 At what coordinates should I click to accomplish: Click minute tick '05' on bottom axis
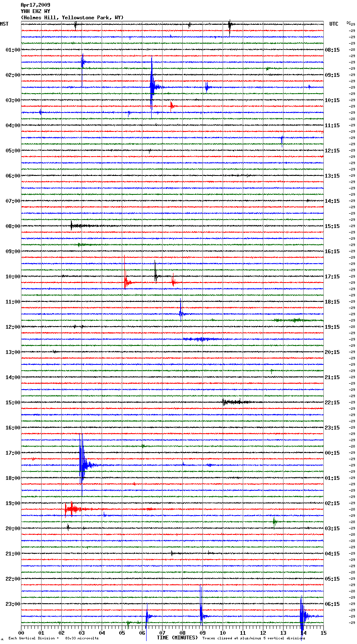[122, 633]
